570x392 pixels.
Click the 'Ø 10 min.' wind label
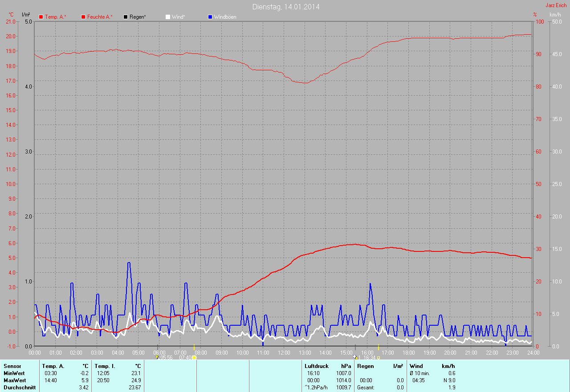pos(419,373)
